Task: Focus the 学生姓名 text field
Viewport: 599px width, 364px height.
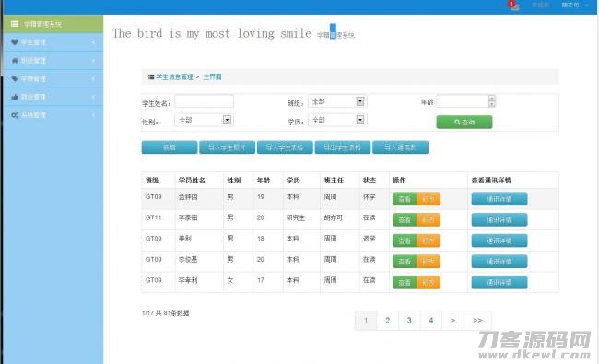Action: tap(204, 101)
